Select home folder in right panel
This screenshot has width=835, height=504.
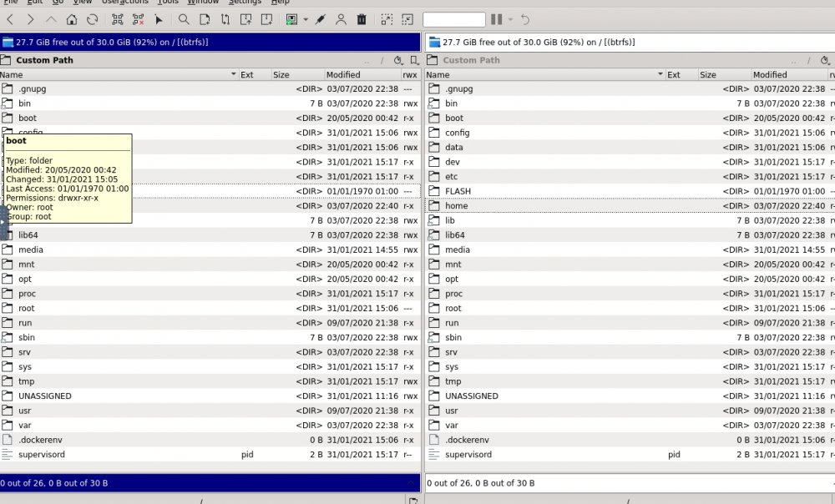coord(630,206)
